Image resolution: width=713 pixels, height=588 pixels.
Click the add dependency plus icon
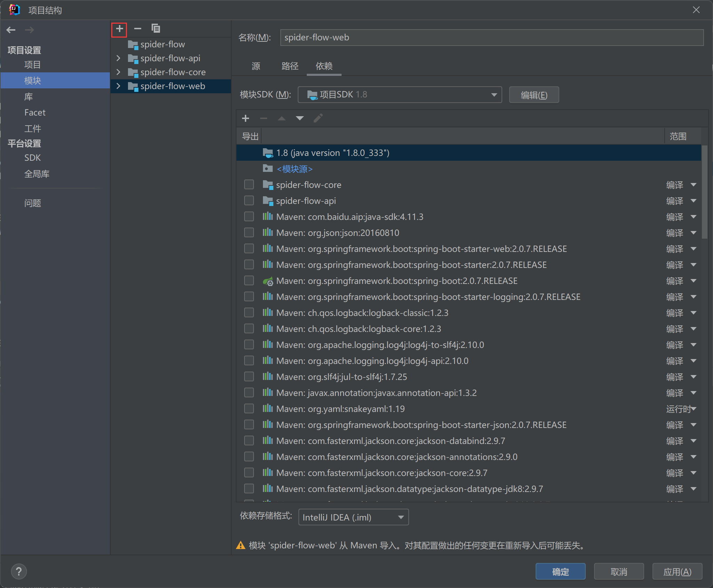click(246, 118)
